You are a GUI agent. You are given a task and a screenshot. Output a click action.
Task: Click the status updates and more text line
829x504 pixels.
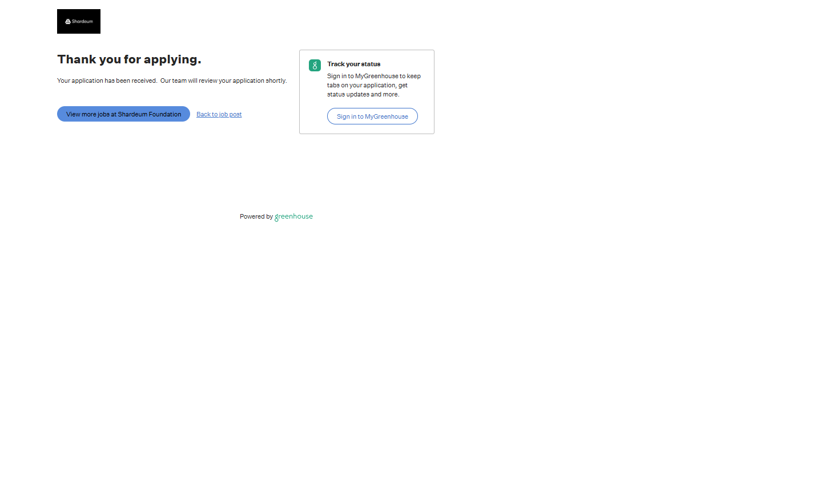pos(363,95)
